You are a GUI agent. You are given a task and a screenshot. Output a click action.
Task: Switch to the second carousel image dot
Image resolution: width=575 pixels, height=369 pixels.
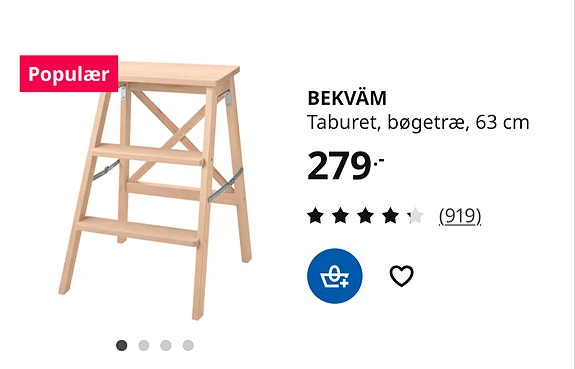click(x=144, y=345)
